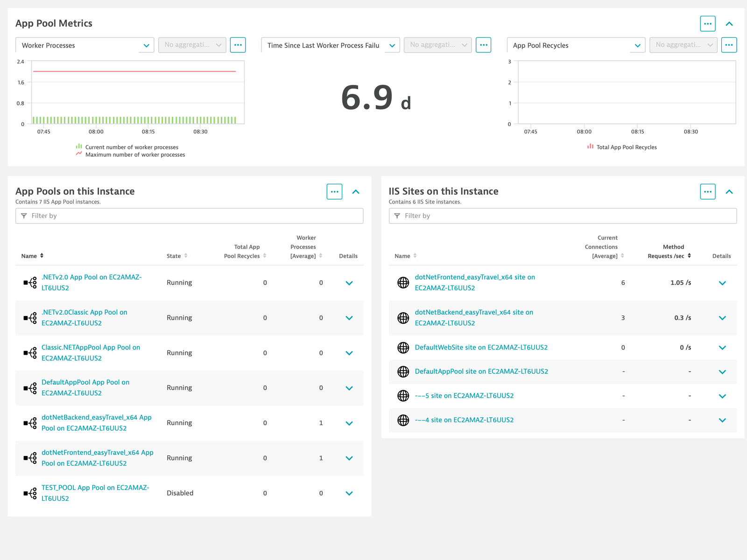The width and height of the screenshot is (747, 560).
Task: Collapse the IIS Sites on this Instance panel
Action: click(729, 192)
